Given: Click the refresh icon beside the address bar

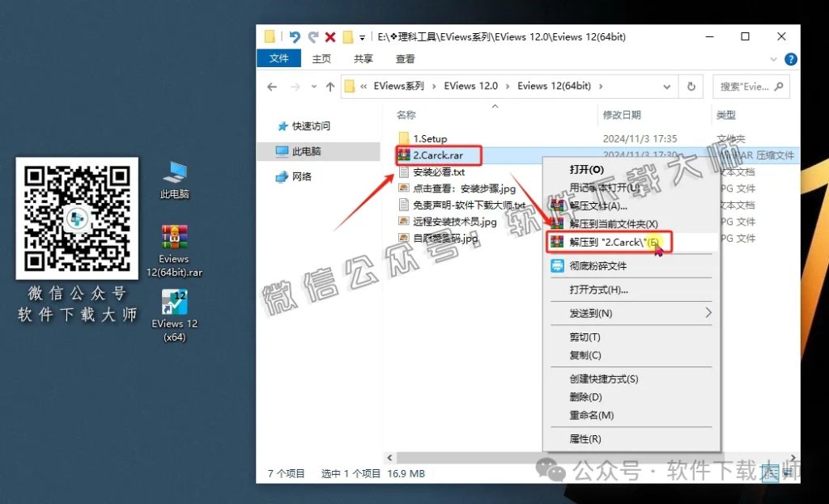Looking at the screenshot, I should (691, 86).
